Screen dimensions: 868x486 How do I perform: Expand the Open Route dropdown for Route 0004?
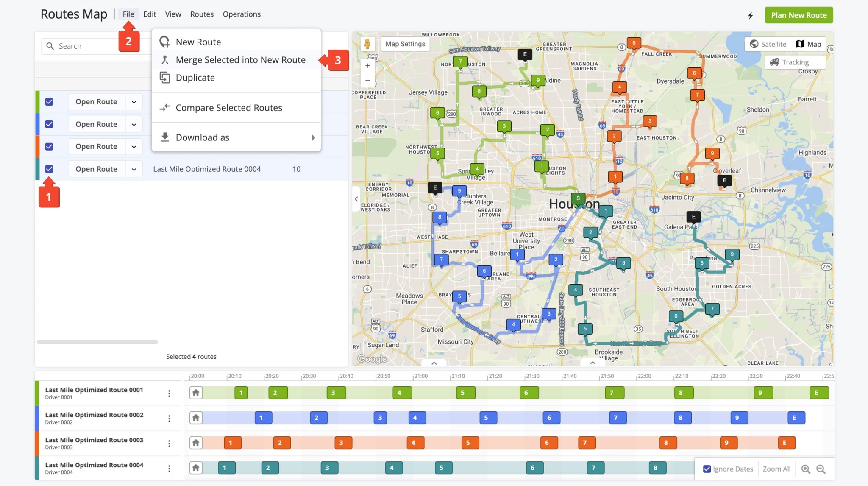coord(134,169)
